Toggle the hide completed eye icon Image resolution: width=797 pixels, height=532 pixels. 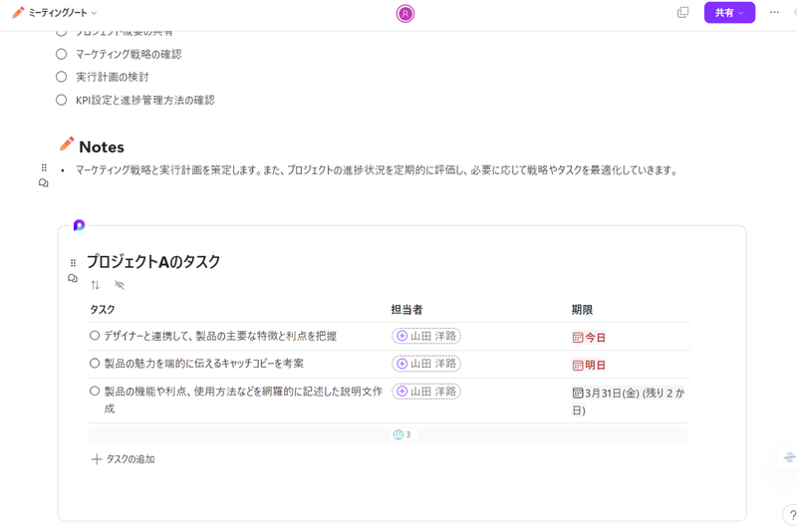120,285
